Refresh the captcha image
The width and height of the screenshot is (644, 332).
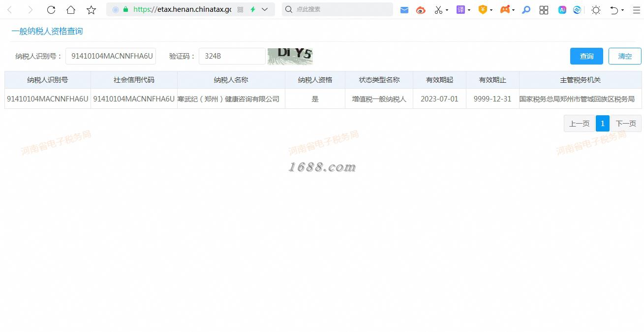point(290,56)
